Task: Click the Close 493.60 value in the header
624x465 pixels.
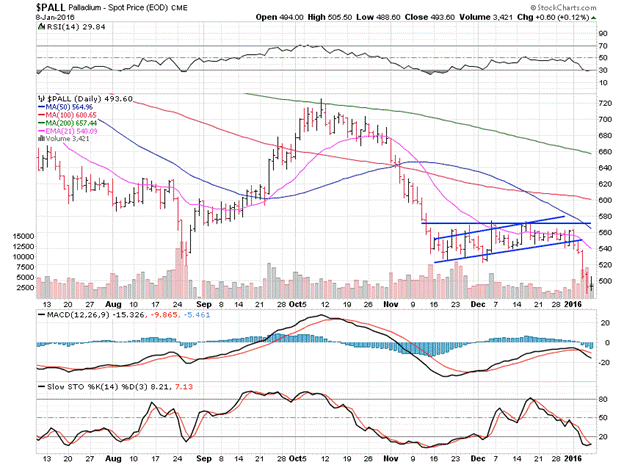Action: (430, 18)
